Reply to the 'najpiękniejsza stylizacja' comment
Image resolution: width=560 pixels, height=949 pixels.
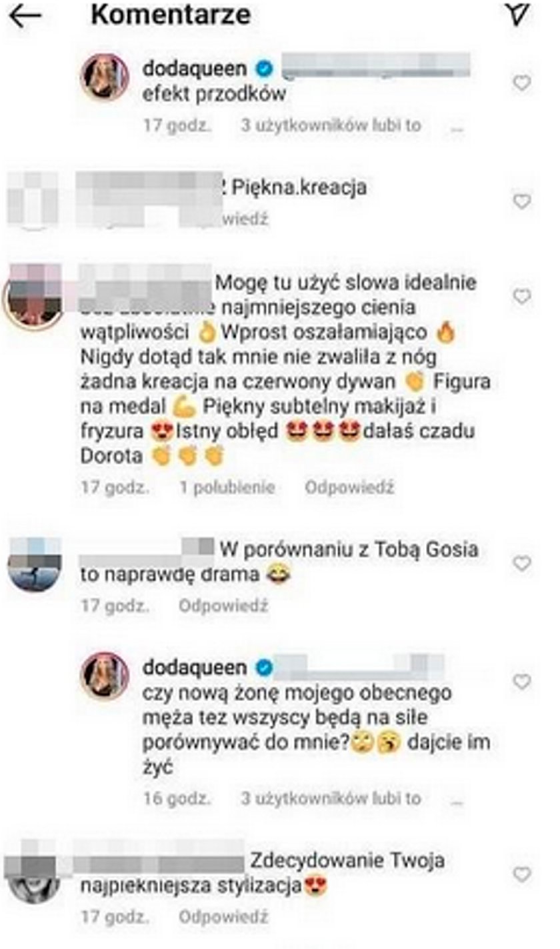coord(223,917)
